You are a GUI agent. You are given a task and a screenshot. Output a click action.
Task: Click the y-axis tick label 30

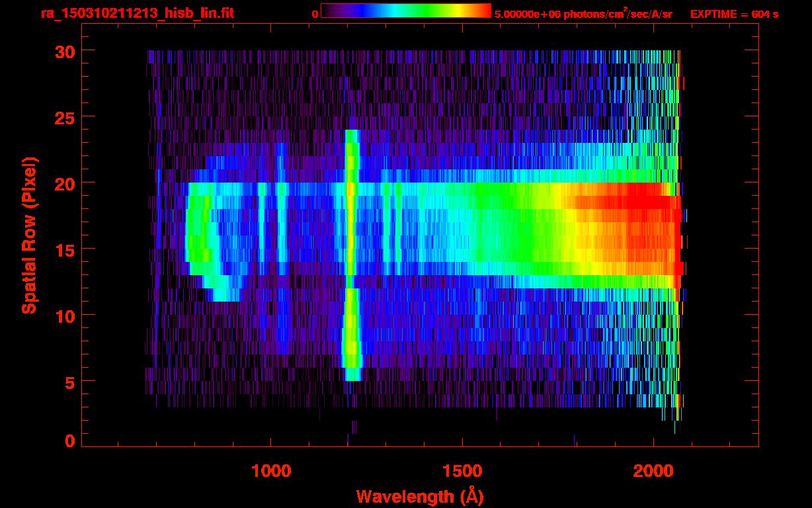point(65,51)
